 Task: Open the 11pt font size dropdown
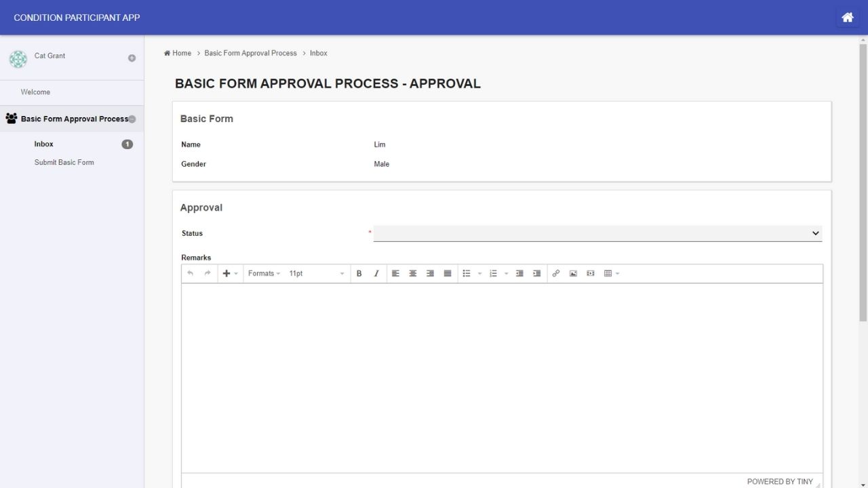[316, 274]
